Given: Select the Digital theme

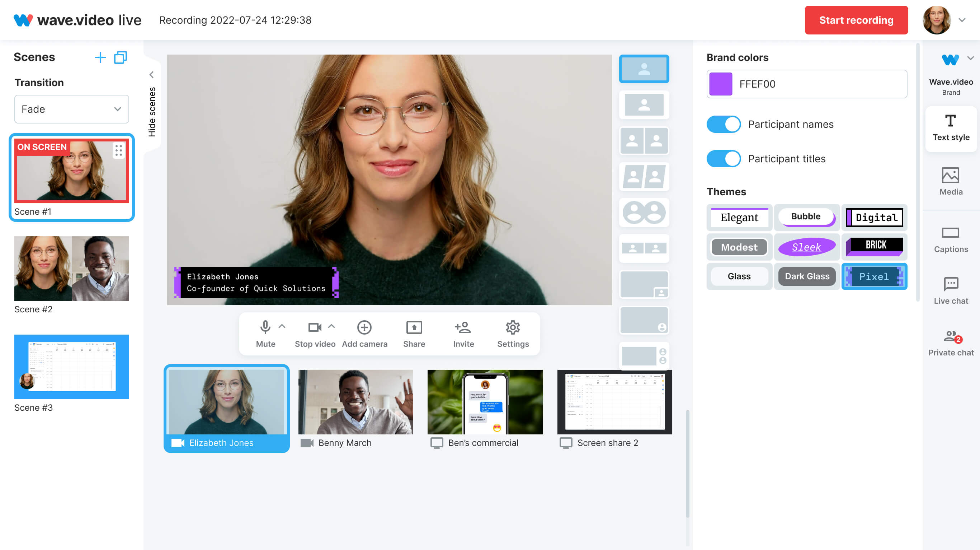Looking at the screenshot, I should point(874,216).
